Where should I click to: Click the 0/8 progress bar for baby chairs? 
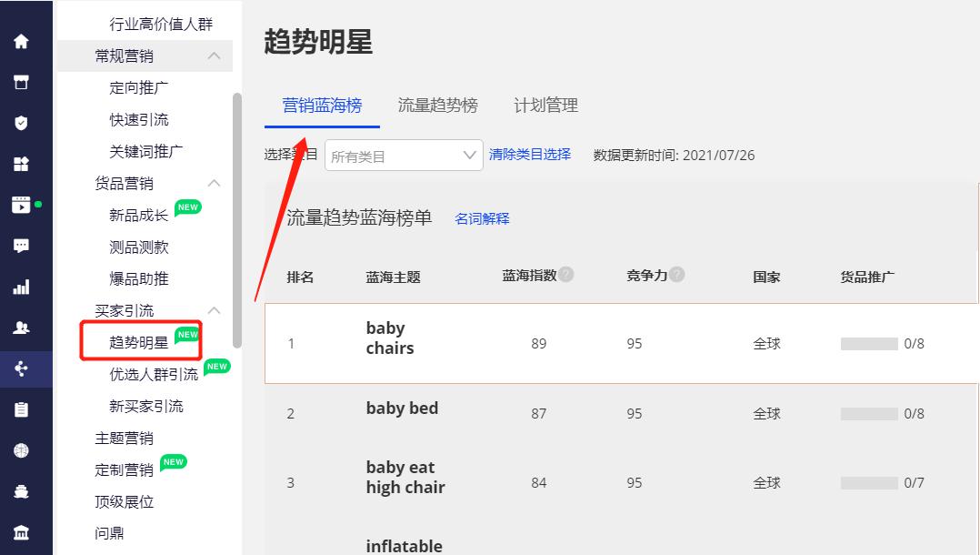[x=870, y=345]
